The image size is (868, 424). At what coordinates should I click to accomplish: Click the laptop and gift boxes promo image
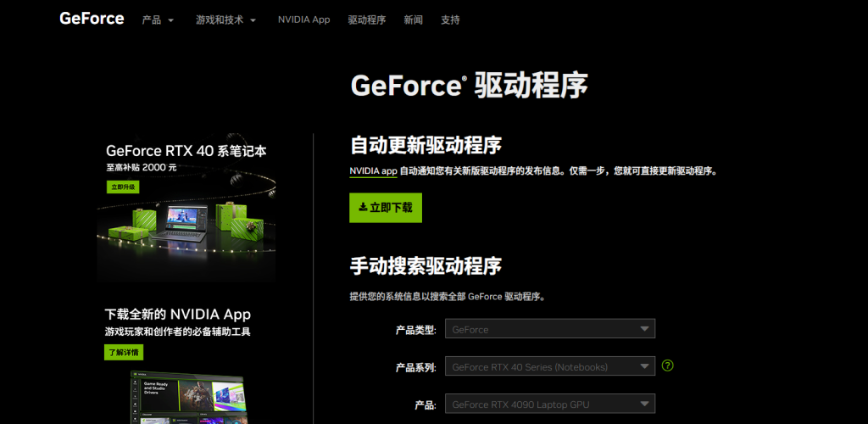(185, 225)
